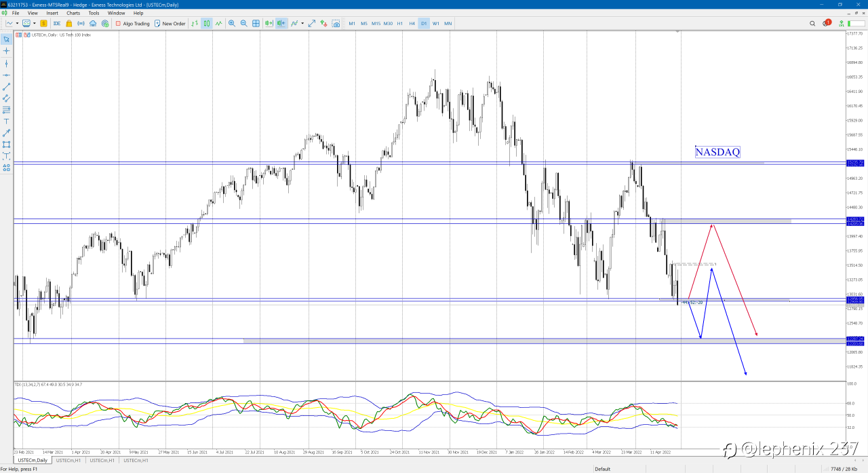Choose the trendline drawing tool
This screenshot has height=473, width=868.
(x=6, y=86)
